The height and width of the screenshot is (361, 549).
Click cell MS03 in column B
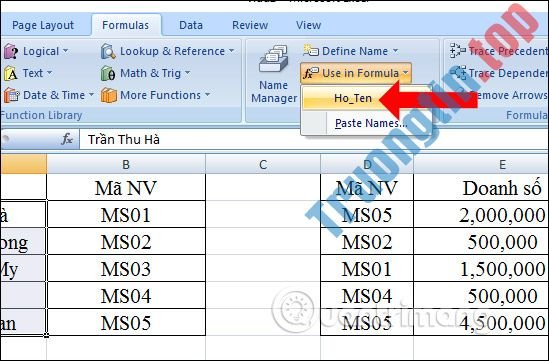pyautogui.click(x=126, y=269)
